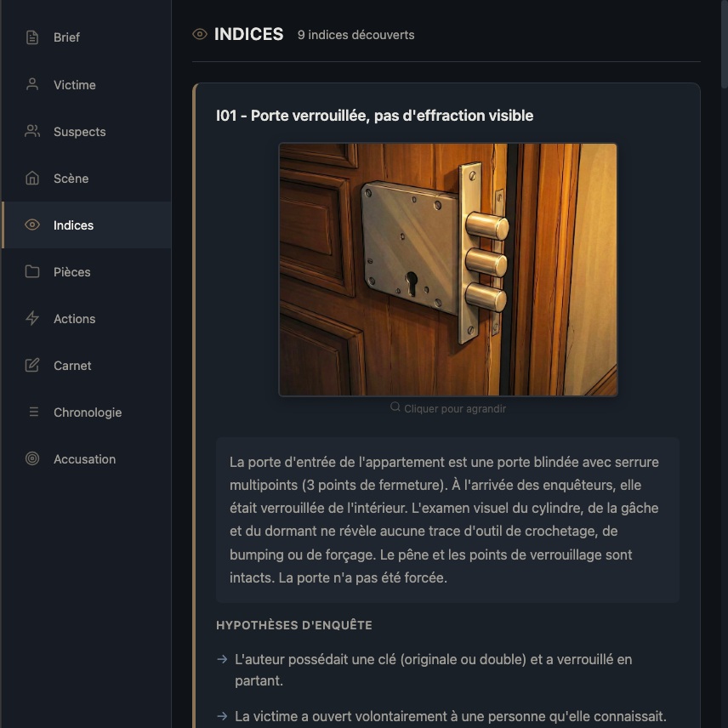The width and height of the screenshot is (728, 728).
Task: Click the magnifier icon under the lock image
Action: click(x=395, y=407)
